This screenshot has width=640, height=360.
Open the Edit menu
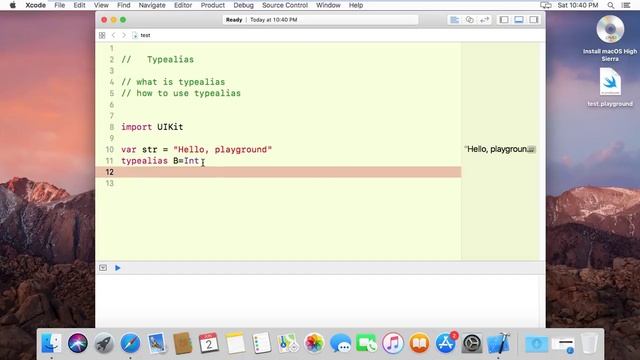coord(79,5)
